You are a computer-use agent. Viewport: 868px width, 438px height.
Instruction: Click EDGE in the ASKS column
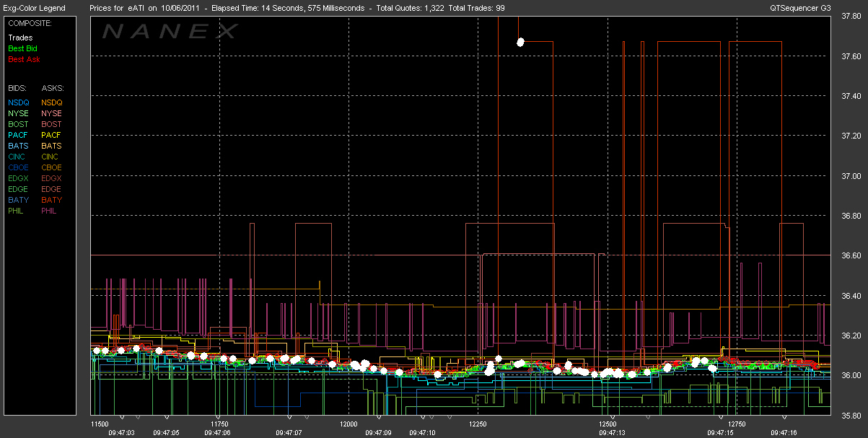click(x=51, y=189)
